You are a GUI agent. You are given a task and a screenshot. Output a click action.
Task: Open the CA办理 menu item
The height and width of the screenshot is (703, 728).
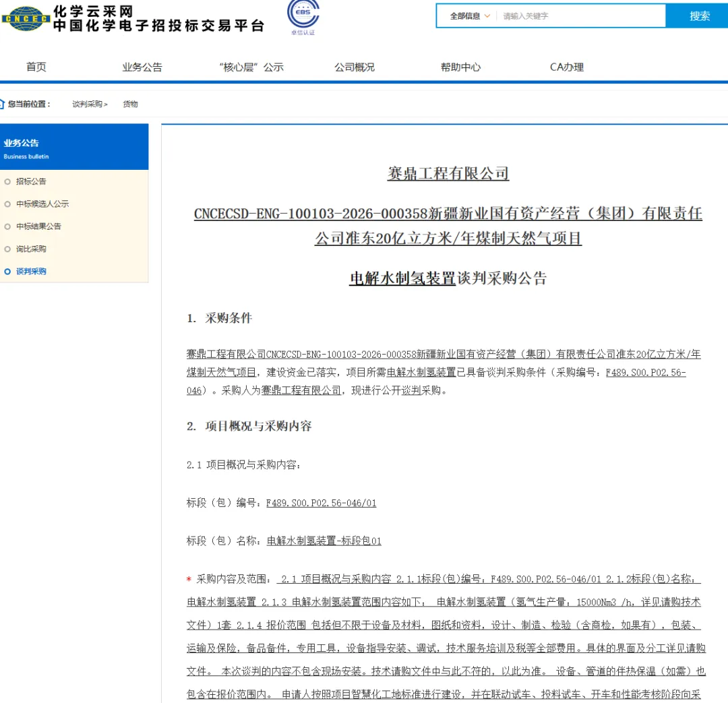point(567,67)
